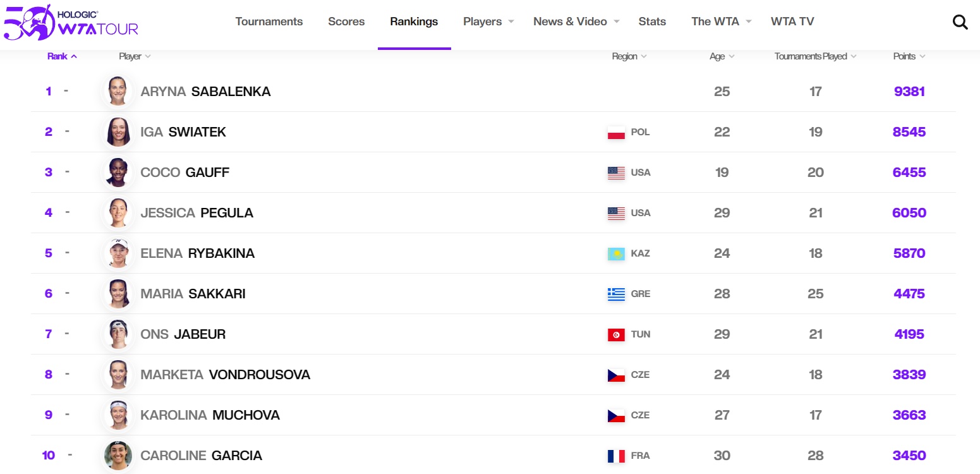This screenshot has height=474, width=980.
Task: Switch to the Scores page
Action: [x=346, y=21]
